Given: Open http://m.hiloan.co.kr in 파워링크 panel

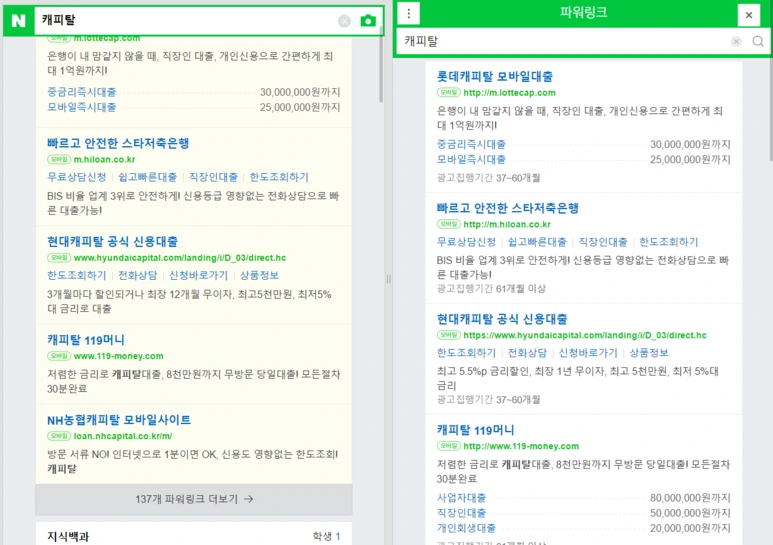Looking at the screenshot, I should tap(507, 224).
